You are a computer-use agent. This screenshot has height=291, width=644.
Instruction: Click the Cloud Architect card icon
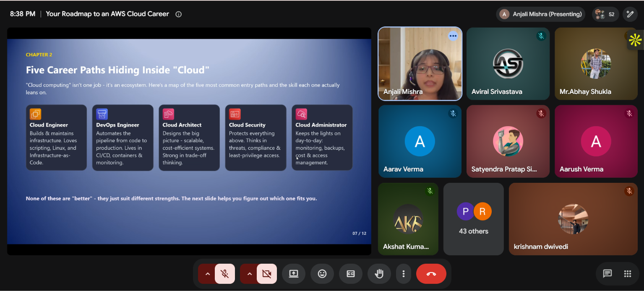point(168,114)
